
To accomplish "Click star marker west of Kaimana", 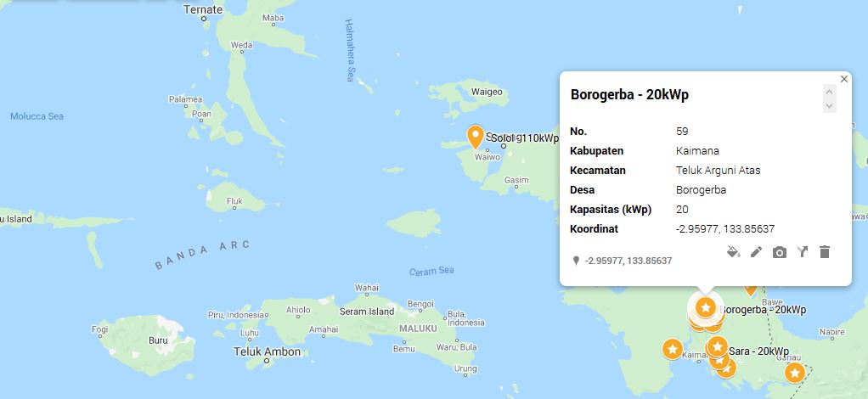I will [x=673, y=349].
